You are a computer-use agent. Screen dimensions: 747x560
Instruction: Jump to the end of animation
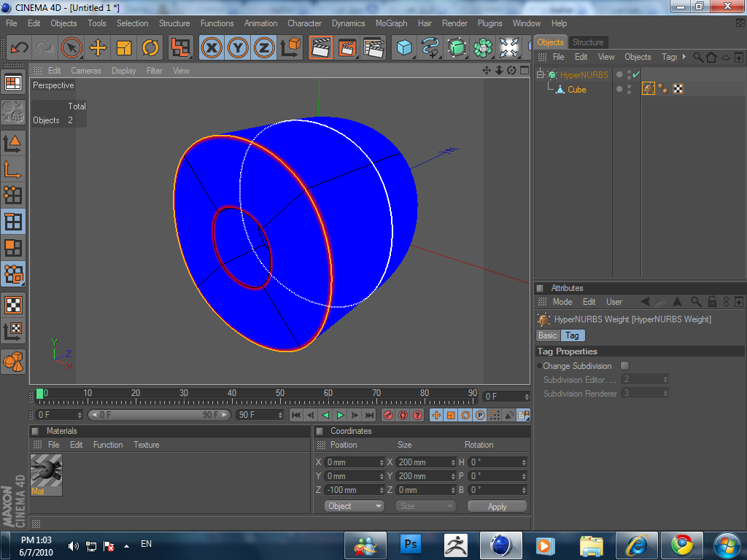370,415
